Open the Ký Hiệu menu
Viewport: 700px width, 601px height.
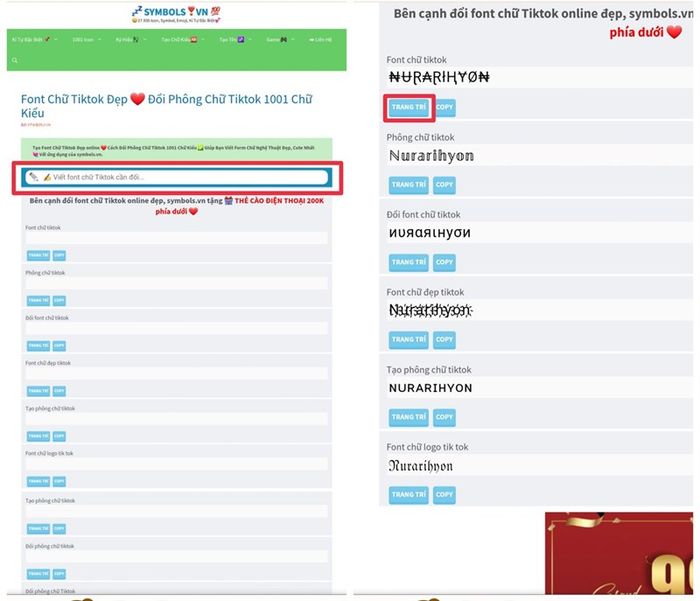[127, 40]
